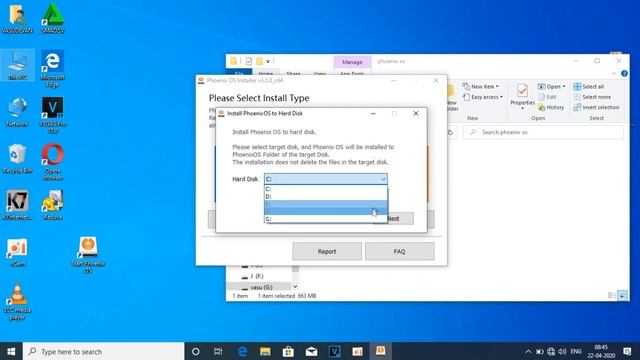Click Edit in the Explorer ribbon
Screen dimensions: 640x360
point(547,97)
